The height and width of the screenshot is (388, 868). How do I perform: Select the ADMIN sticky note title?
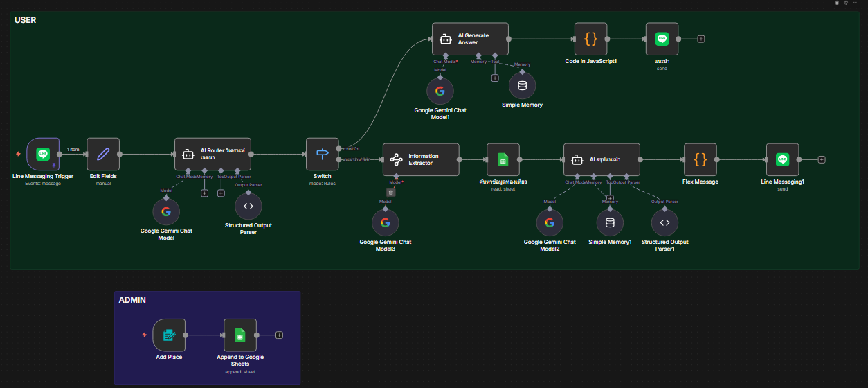132,300
